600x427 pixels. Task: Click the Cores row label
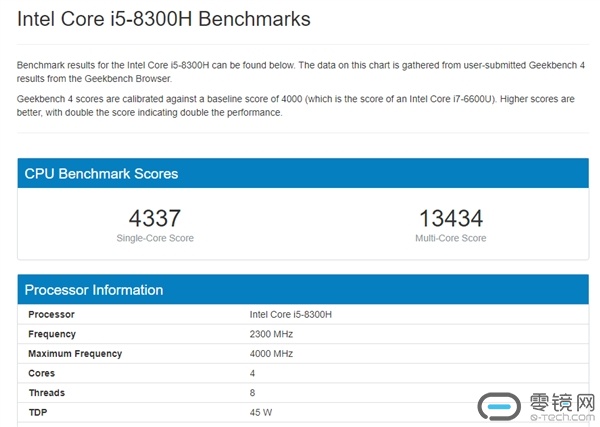[41, 373]
